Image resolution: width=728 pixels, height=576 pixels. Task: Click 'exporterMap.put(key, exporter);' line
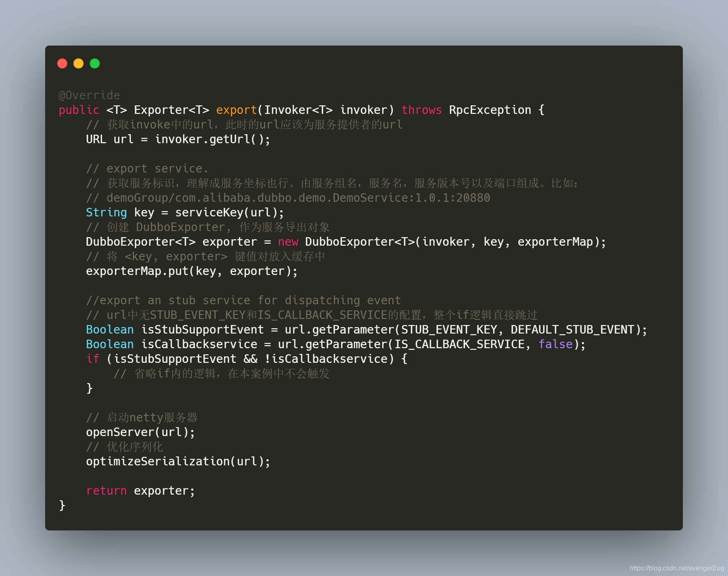coord(192,271)
